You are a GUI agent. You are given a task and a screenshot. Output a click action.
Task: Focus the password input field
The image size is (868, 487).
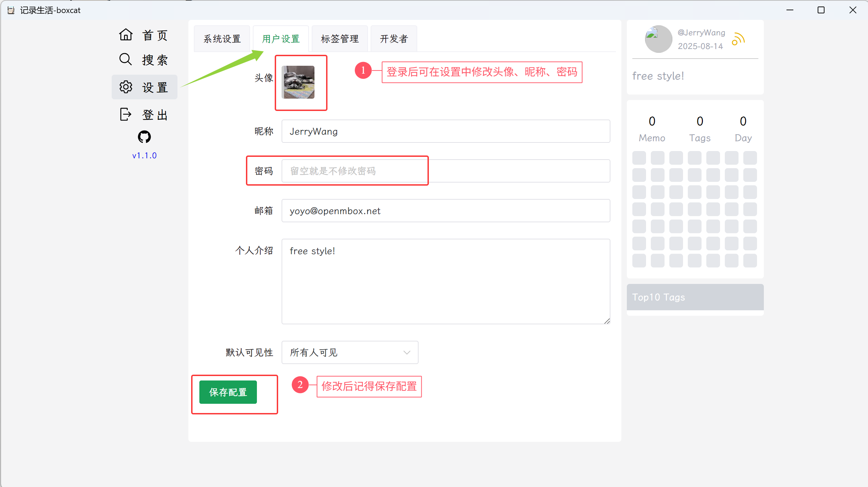point(446,171)
